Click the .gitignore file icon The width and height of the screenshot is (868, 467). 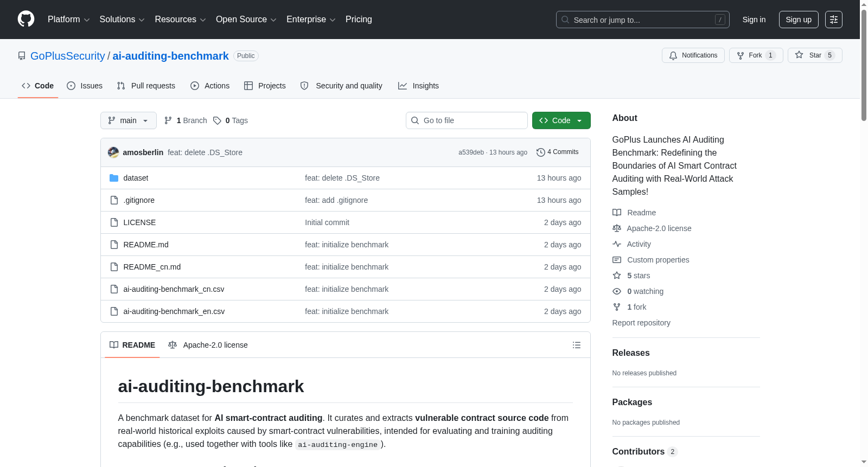coord(114,200)
